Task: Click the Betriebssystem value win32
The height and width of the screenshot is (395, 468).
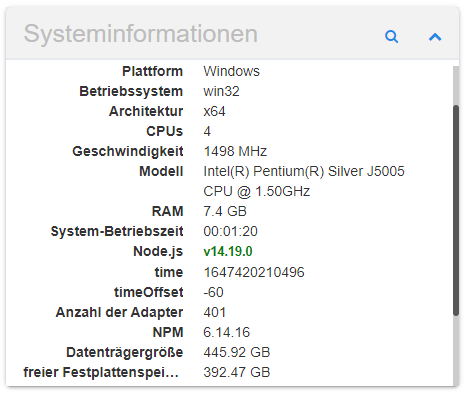Action: coord(221,91)
